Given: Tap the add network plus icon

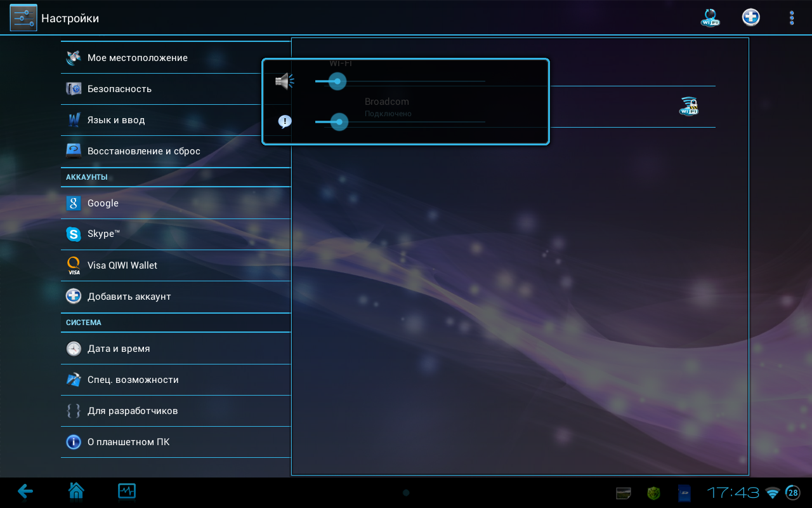Looking at the screenshot, I should point(751,18).
